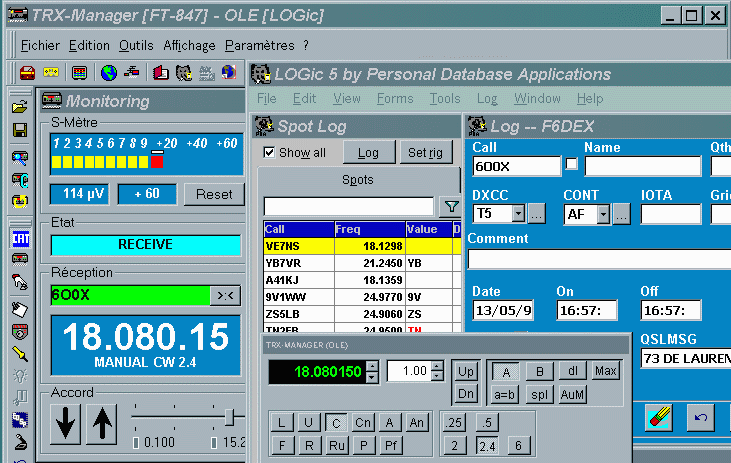The height and width of the screenshot is (463, 731).
Task: Toggle the blue CAT sidebar icon
Action: pyautogui.click(x=21, y=239)
